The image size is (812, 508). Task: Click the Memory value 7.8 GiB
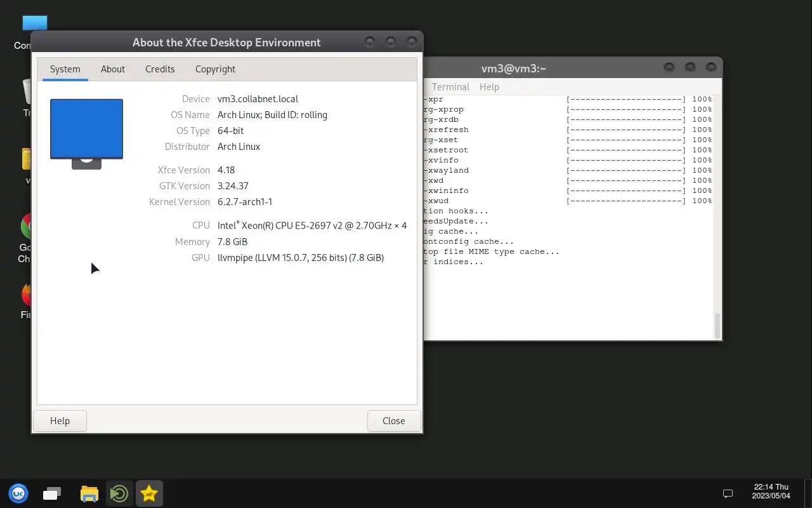(232, 242)
